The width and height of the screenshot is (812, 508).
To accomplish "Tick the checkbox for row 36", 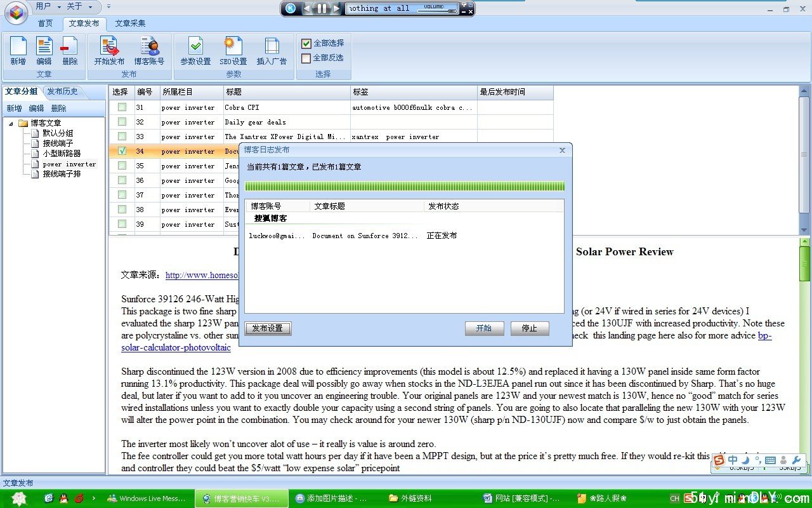I will (x=122, y=180).
